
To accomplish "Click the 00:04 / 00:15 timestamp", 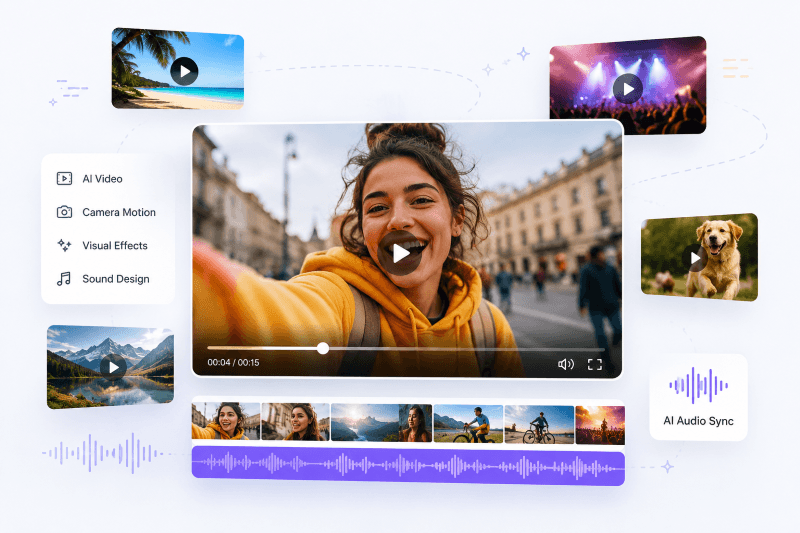I will click(233, 363).
